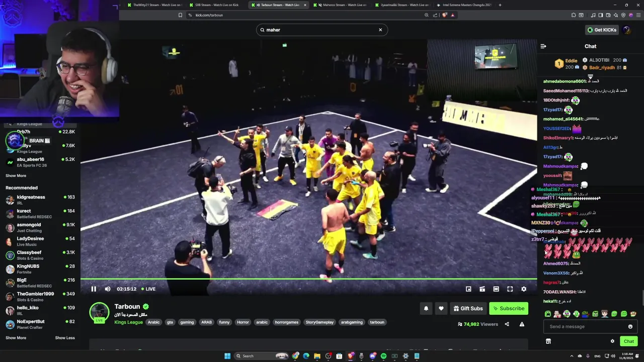Switch to Intel Extreme Masters Chengdu tab
Image resolution: width=644 pixels, height=362 pixels.
click(463, 5)
